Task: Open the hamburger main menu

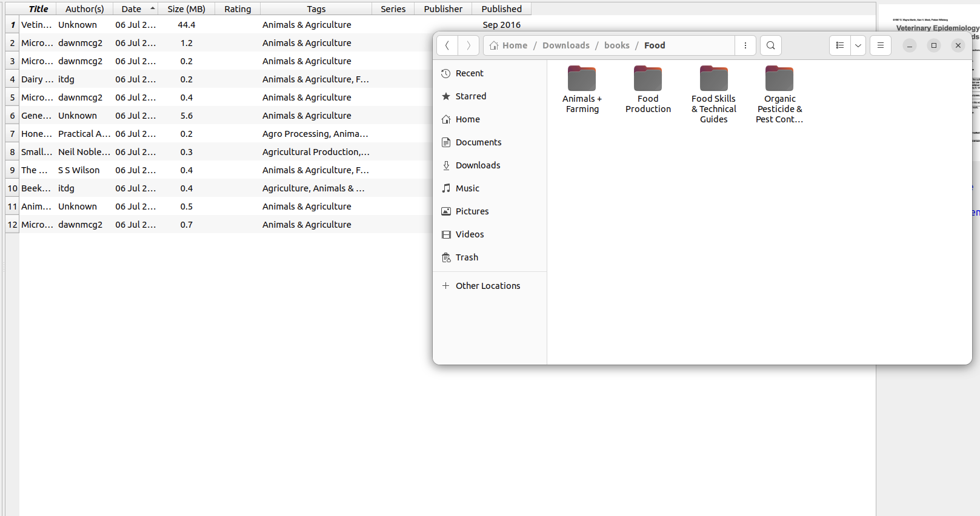Action: (x=880, y=45)
